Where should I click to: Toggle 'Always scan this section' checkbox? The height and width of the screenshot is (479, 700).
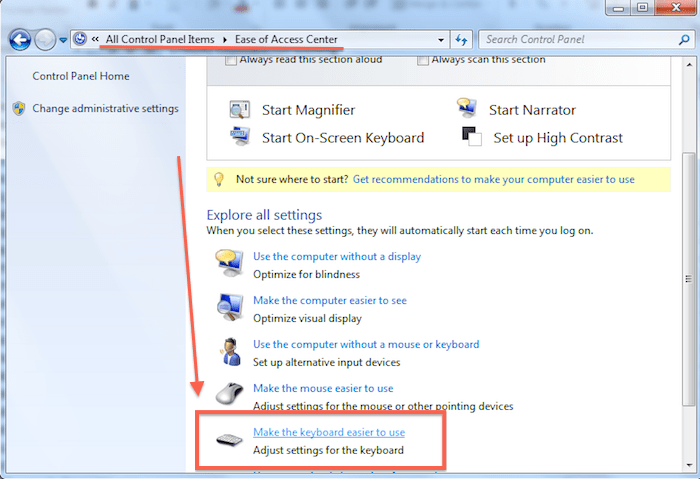point(423,60)
